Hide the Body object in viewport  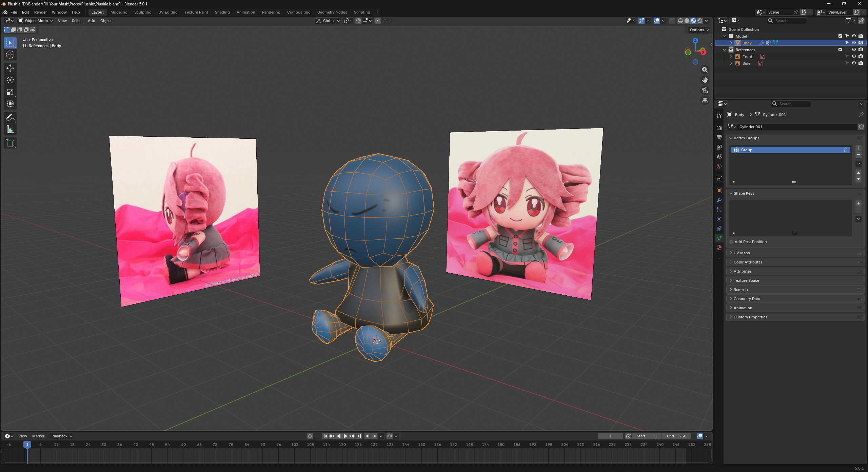pyautogui.click(x=854, y=43)
